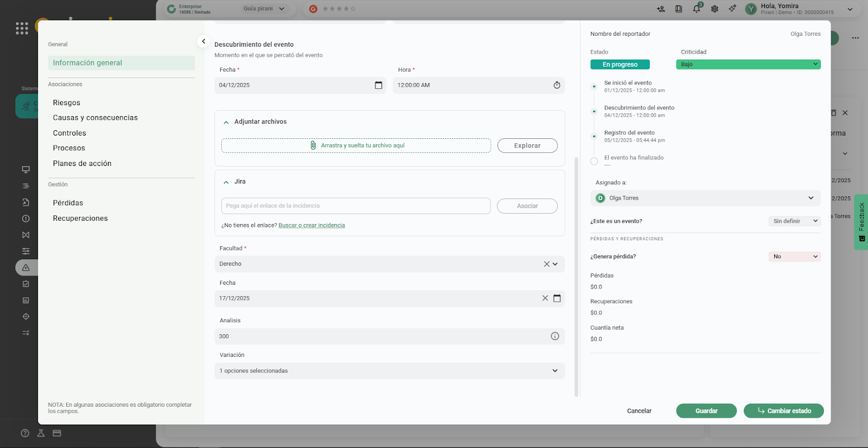Viewport: 868px width, 448px height.
Task: Collapse the Jira section
Action: click(226, 182)
